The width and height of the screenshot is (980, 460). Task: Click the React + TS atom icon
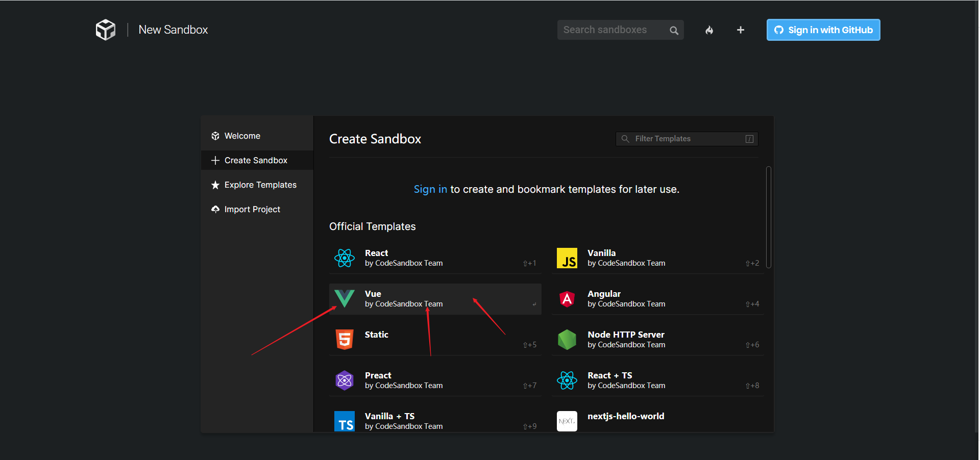[x=567, y=380]
